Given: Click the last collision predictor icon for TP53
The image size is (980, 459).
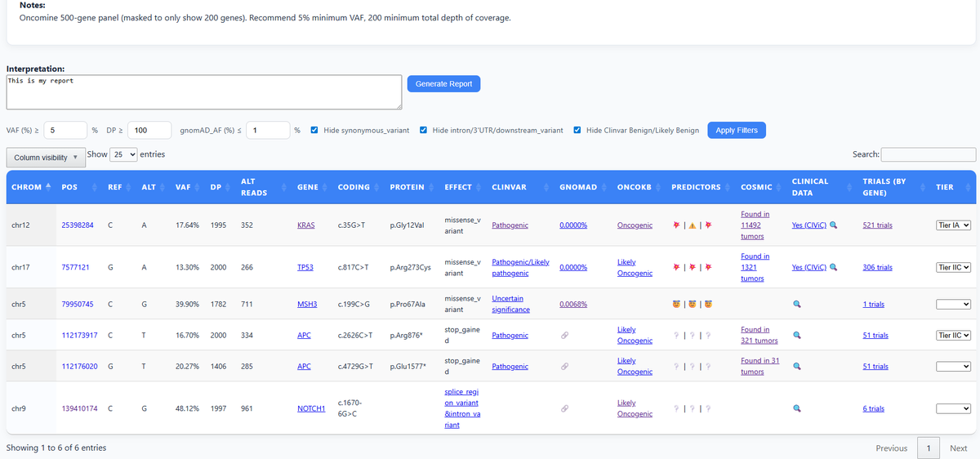Looking at the screenshot, I should click(x=708, y=267).
